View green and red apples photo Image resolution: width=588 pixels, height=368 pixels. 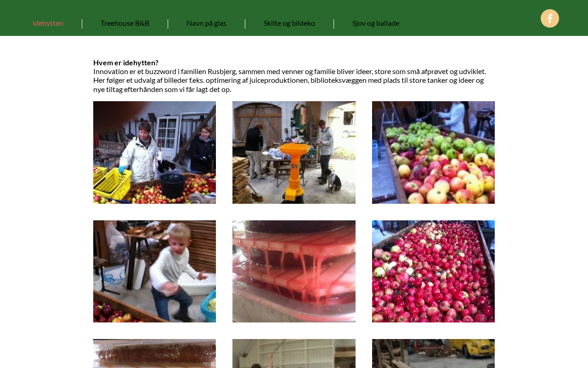433,152
